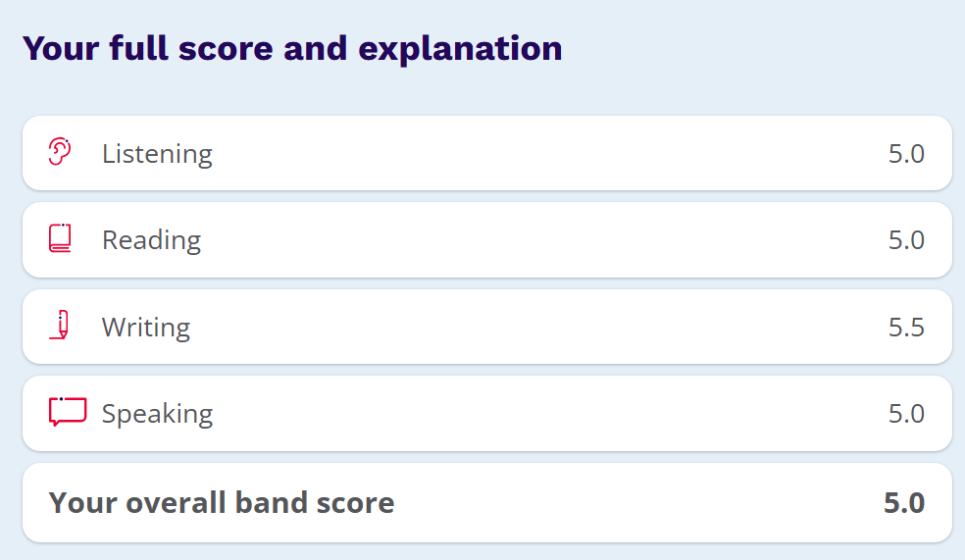Click the bold overall band score 5.0

pyautogui.click(x=904, y=503)
